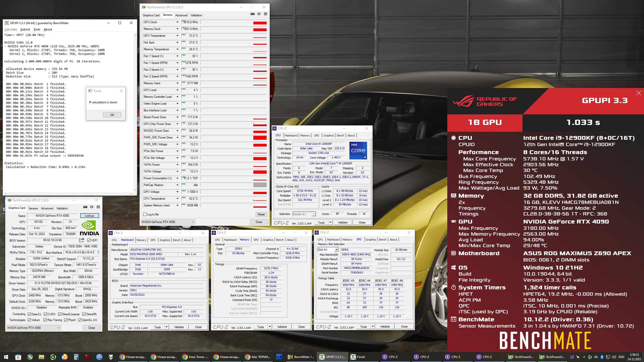Switch to the BenchMate taskbar window
The image size is (644, 362).
(x=301, y=357)
